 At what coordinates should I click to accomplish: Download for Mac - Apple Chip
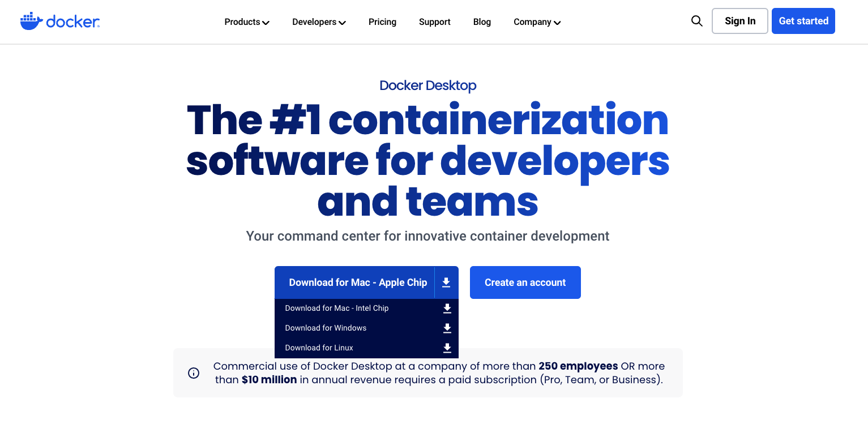click(358, 282)
